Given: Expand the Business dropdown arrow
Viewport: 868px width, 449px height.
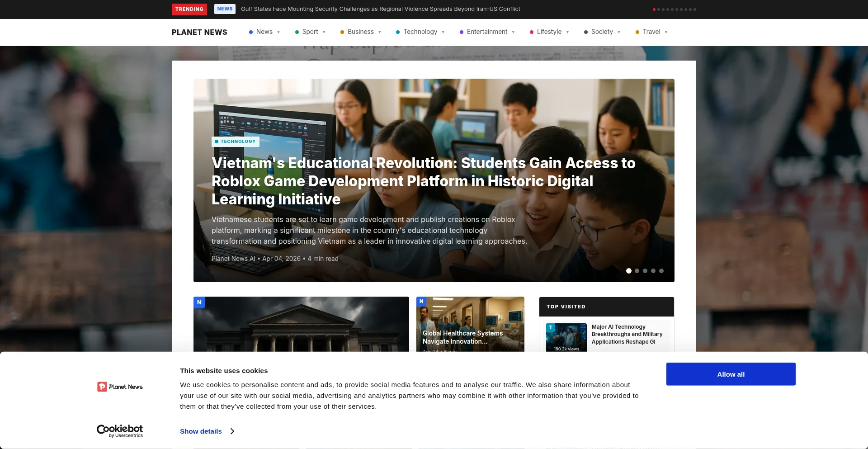Looking at the screenshot, I should click(379, 32).
